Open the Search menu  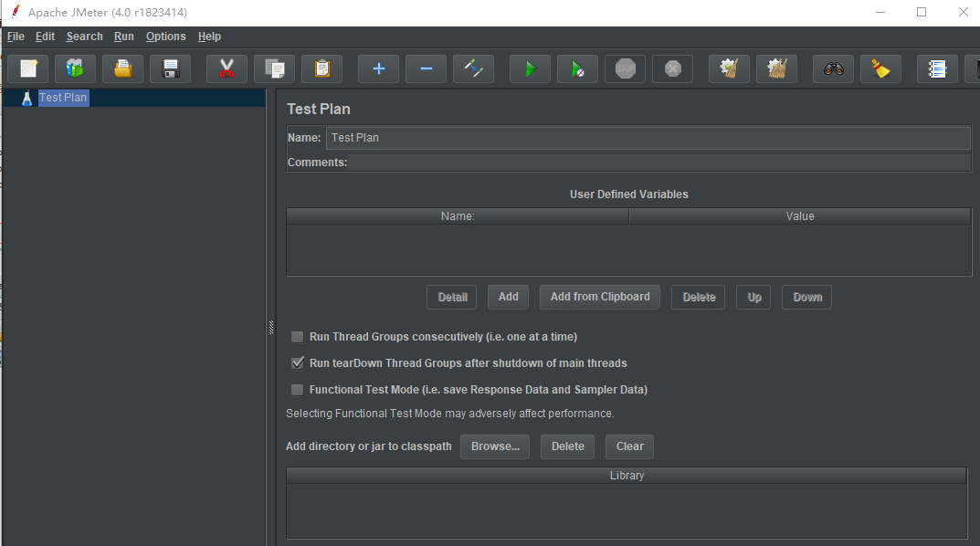pyautogui.click(x=84, y=37)
